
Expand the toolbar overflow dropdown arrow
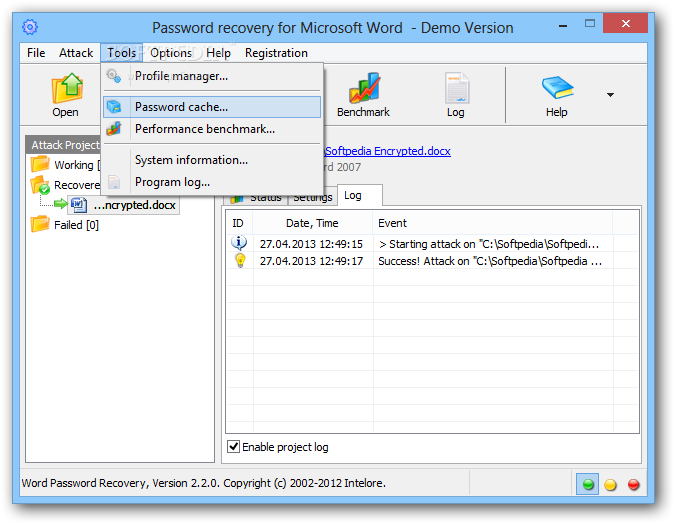(x=610, y=95)
